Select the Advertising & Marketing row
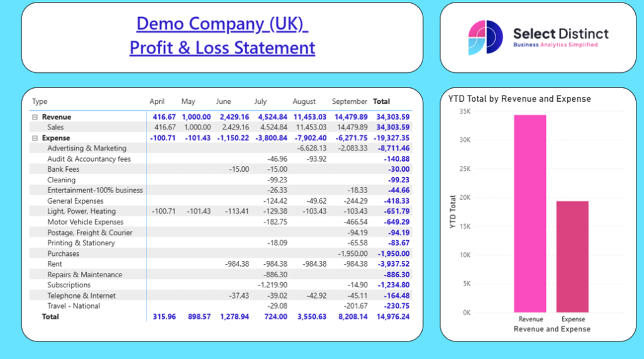 click(x=87, y=148)
